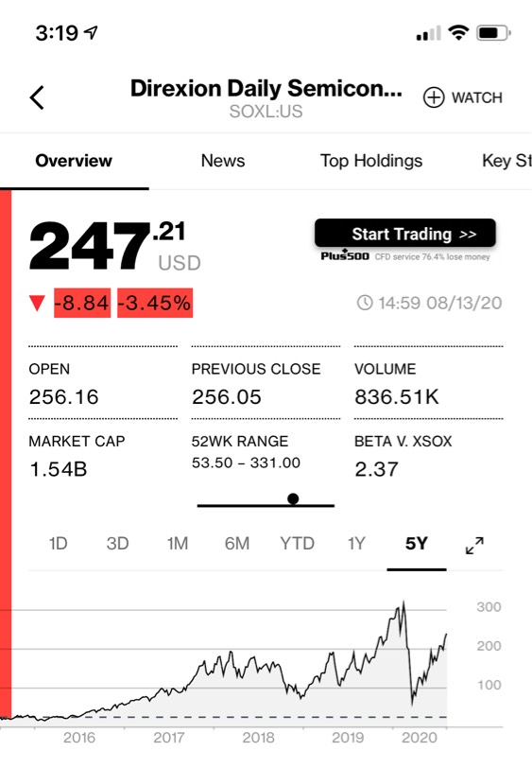Viewport: 532px width, 768px height.
Task: Switch to the 1Y chart range
Action: (x=356, y=544)
